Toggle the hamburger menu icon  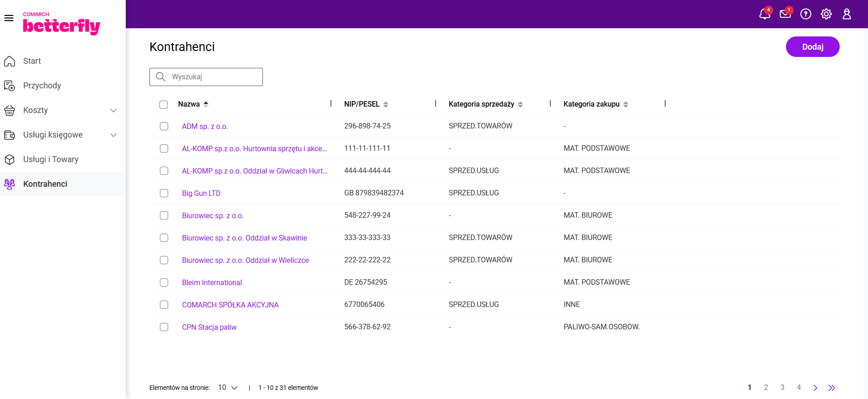click(x=9, y=18)
